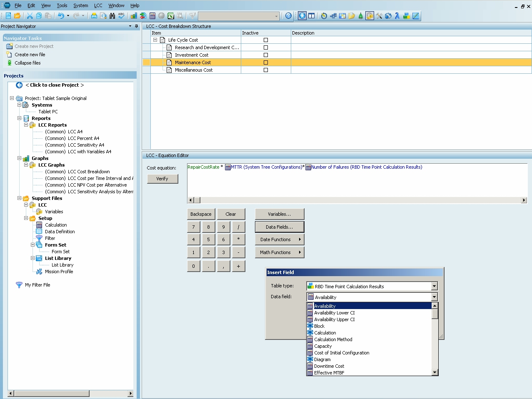The image size is (532, 399).
Task: Select Downtime Cost in data field list
Action: pyautogui.click(x=329, y=366)
